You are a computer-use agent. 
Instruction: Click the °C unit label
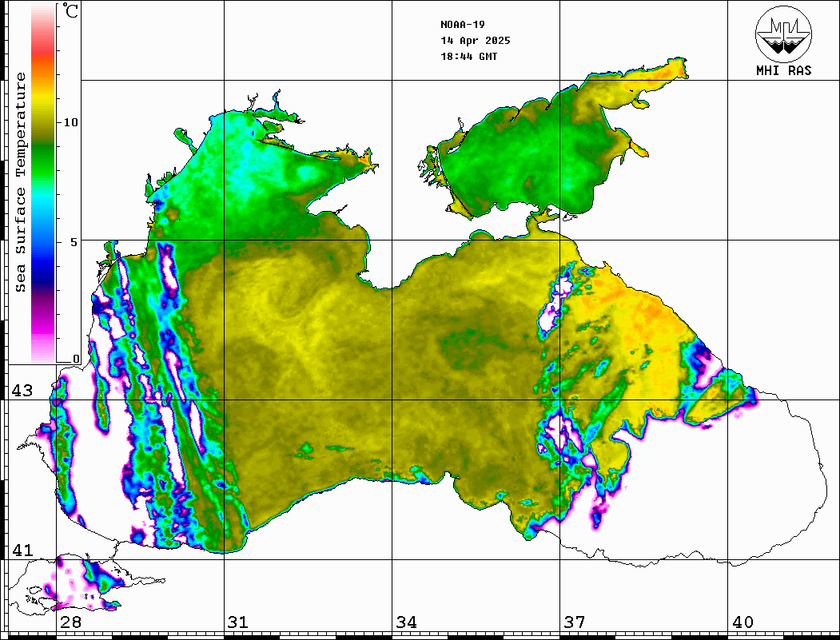70,10
